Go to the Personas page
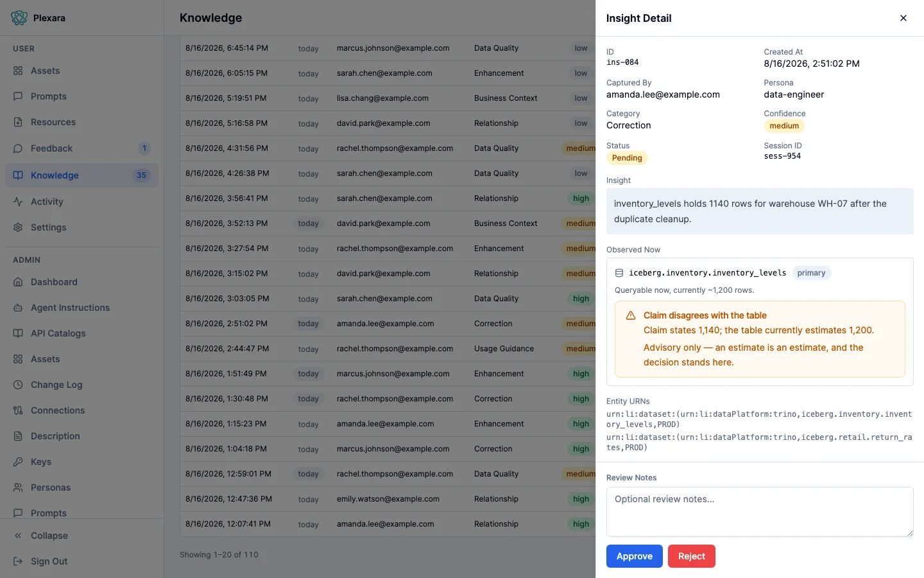Image resolution: width=924 pixels, height=578 pixels. pos(81,487)
